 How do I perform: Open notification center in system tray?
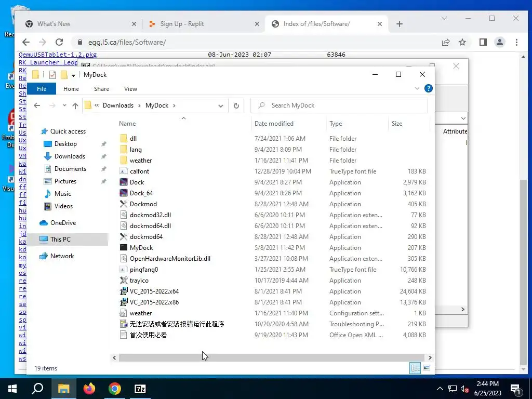(x=515, y=389)
